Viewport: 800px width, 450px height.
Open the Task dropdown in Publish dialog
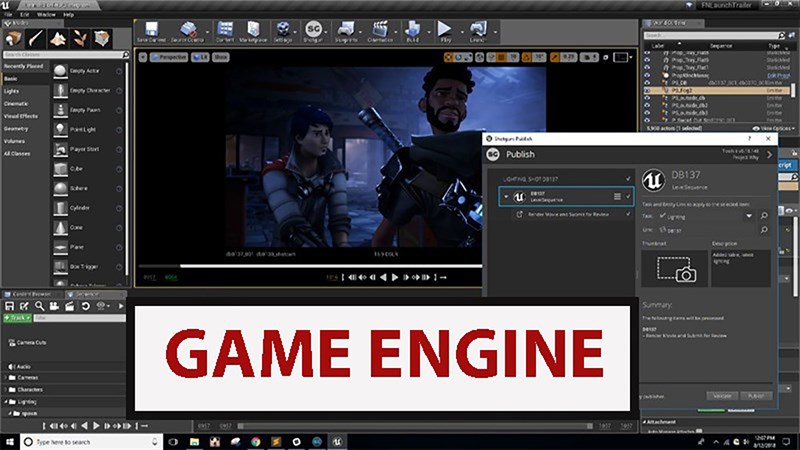point(748,216)
